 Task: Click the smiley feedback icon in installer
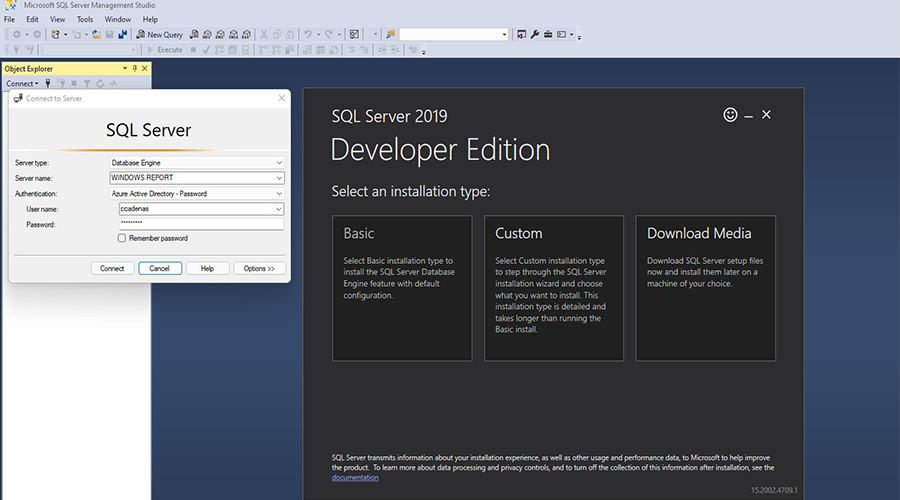[x=730, y=115]
